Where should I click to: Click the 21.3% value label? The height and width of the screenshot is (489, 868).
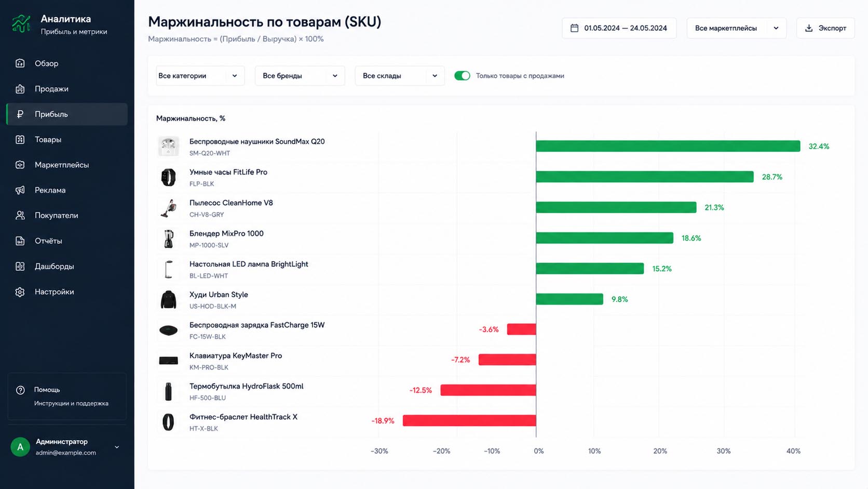tap(714, 207)
